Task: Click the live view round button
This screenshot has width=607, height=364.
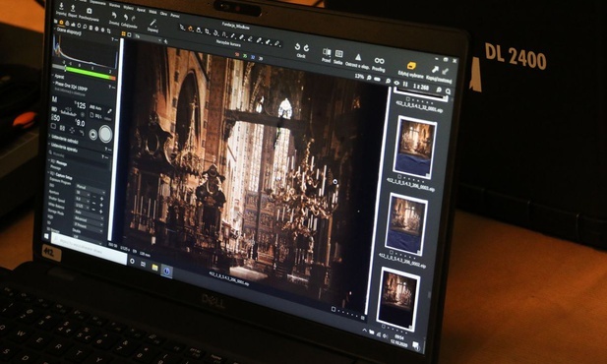Action: coord(92,134)
